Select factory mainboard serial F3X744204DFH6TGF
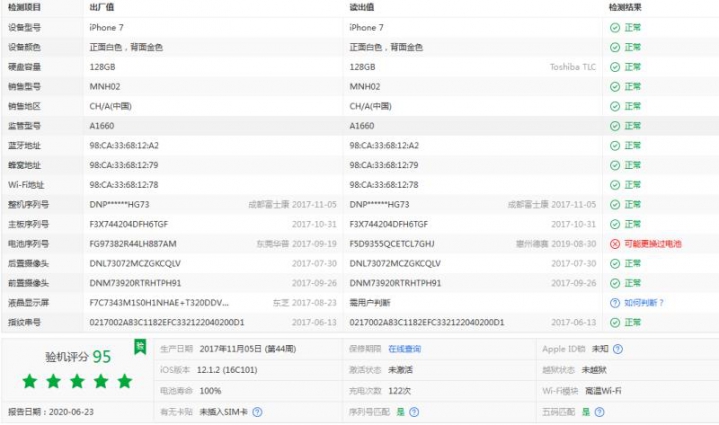This screenshot has height=425, width=719. 129,224
